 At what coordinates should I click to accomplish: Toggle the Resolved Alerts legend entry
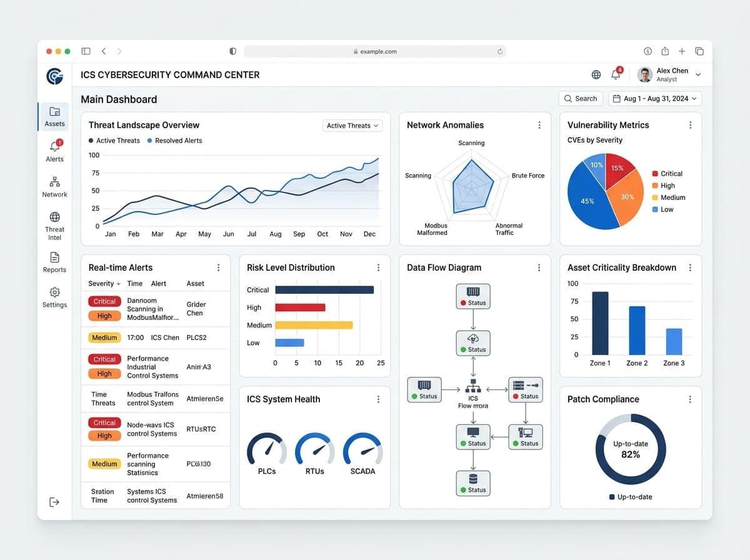pyautogui.click(x=174, y=141)
